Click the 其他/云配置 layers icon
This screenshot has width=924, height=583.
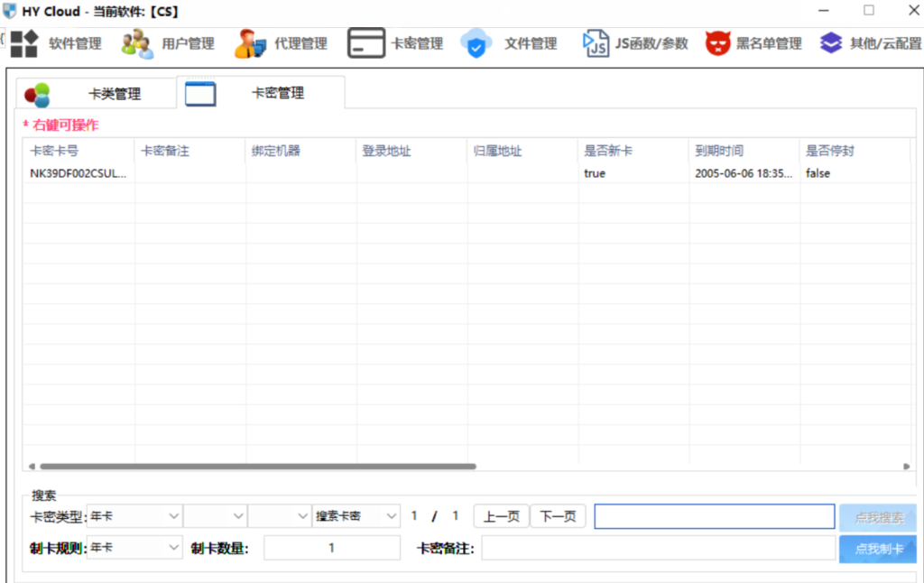click(x=830, y=43)
